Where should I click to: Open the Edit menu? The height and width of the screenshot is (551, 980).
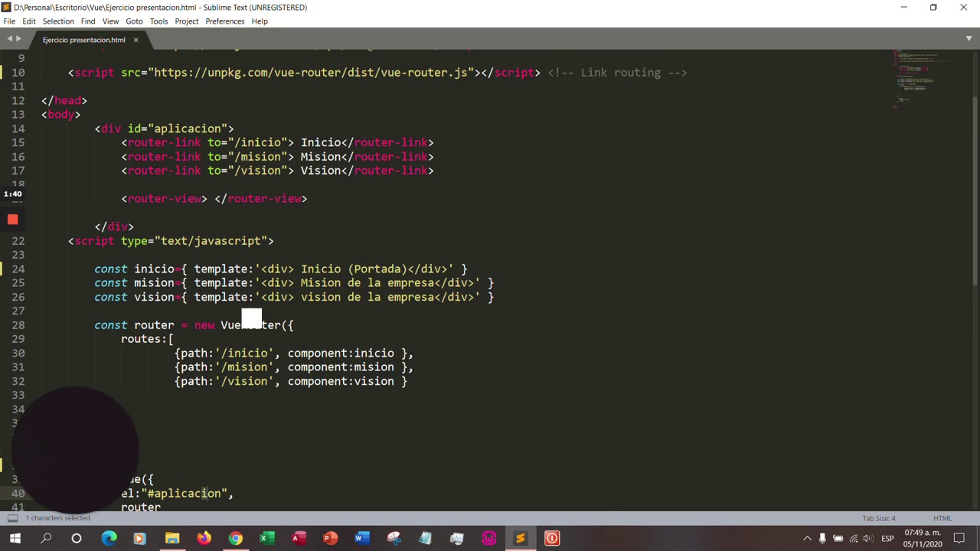(x=29, y=21)
